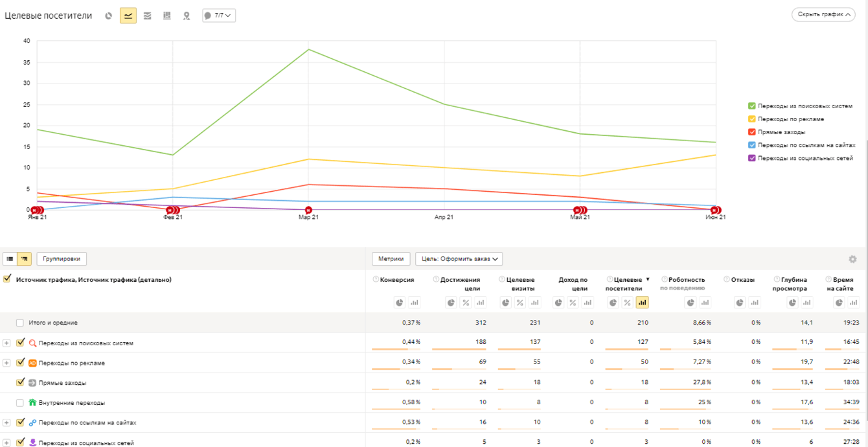Toggle Итого и средние checkbox
Viewport: 868px width, 447px height.
tap(20, 323)
